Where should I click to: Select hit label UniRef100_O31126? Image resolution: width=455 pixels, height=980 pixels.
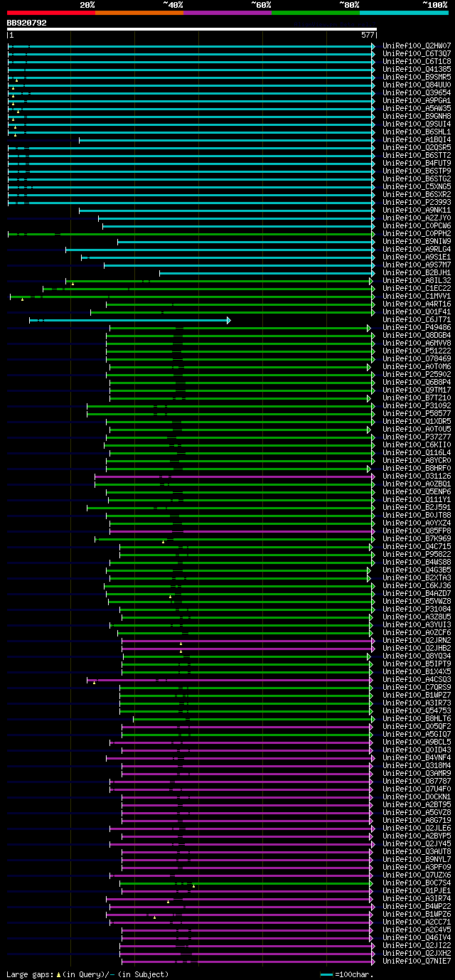417,476
